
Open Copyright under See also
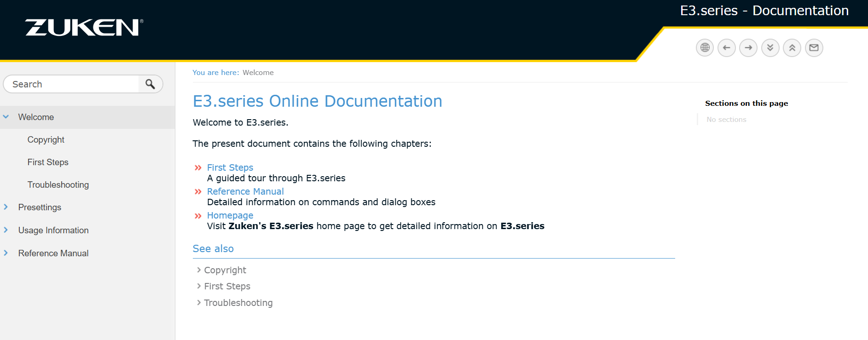point(225,270)
